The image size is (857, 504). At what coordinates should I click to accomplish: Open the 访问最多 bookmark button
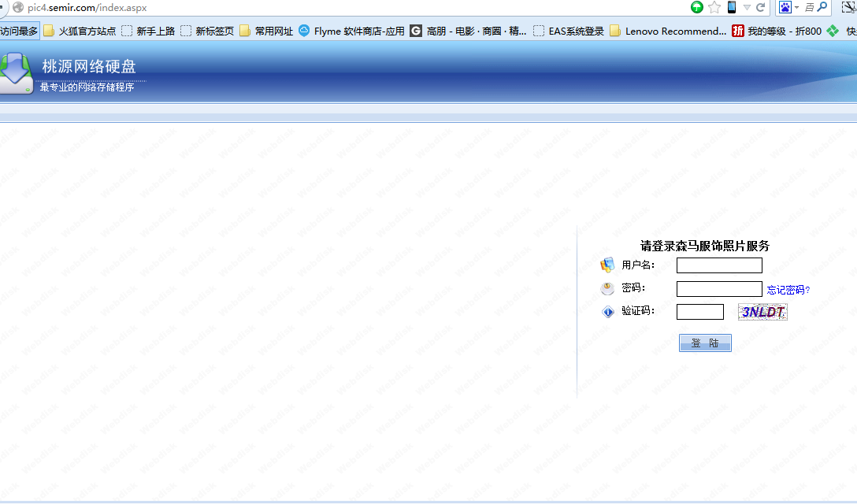(19, 31)
